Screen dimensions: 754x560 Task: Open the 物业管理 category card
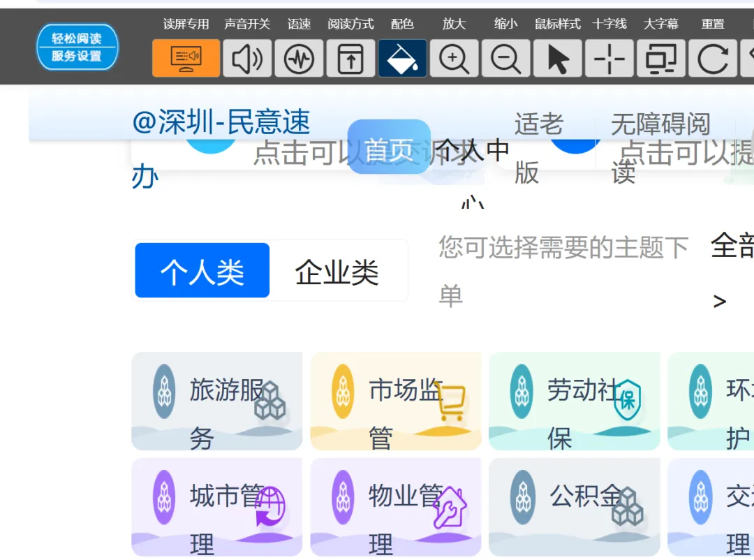[x=396, y=507]
